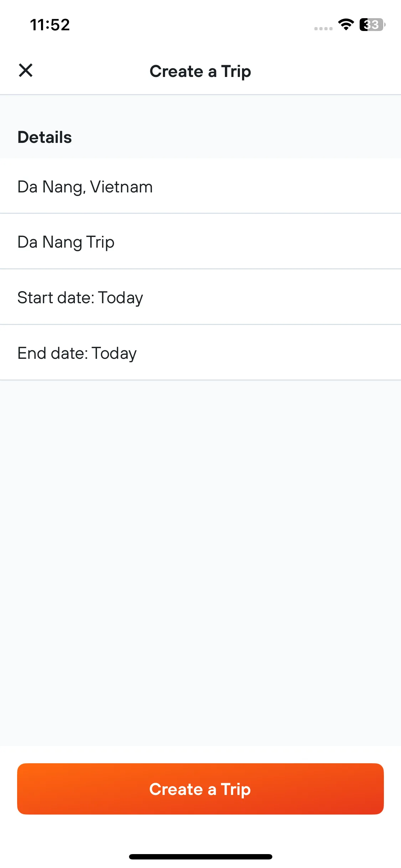The height and width of the screenshot is (868, 401).
Task: Tap the battery level indicator
Action: tap(372, 25)
